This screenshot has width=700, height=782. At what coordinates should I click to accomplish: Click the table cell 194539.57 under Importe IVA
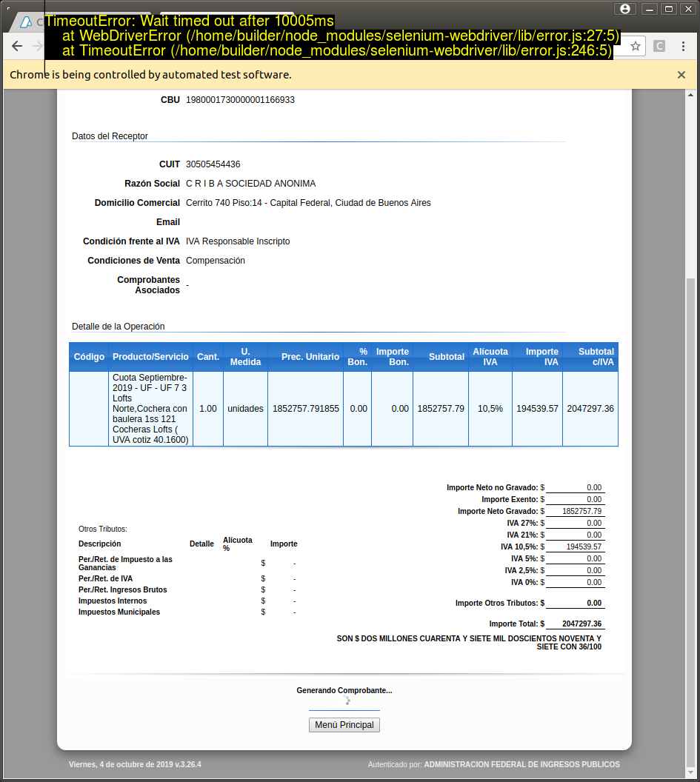[x=537, y=409]
